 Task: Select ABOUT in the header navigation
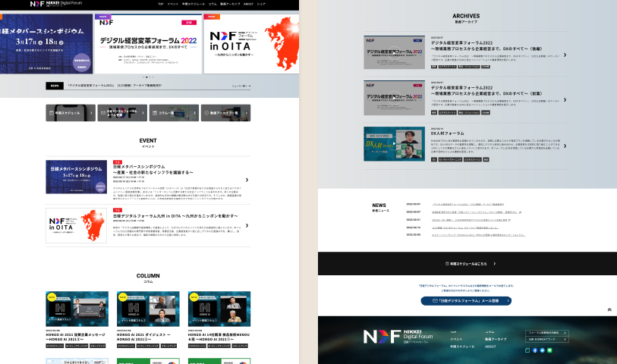pyautogui.click(x=248, y=4)
